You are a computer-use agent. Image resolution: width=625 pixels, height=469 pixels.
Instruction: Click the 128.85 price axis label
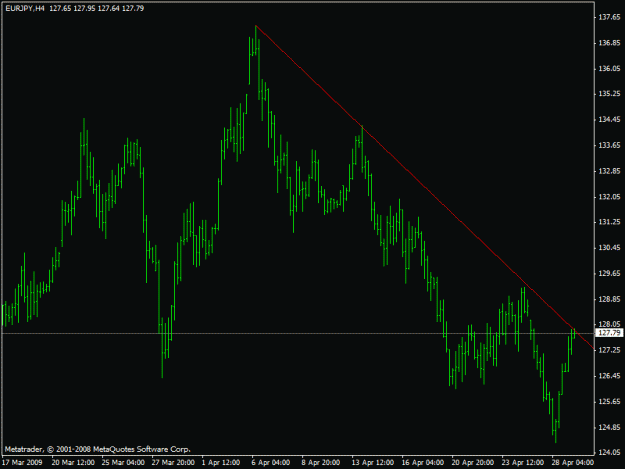609,299
